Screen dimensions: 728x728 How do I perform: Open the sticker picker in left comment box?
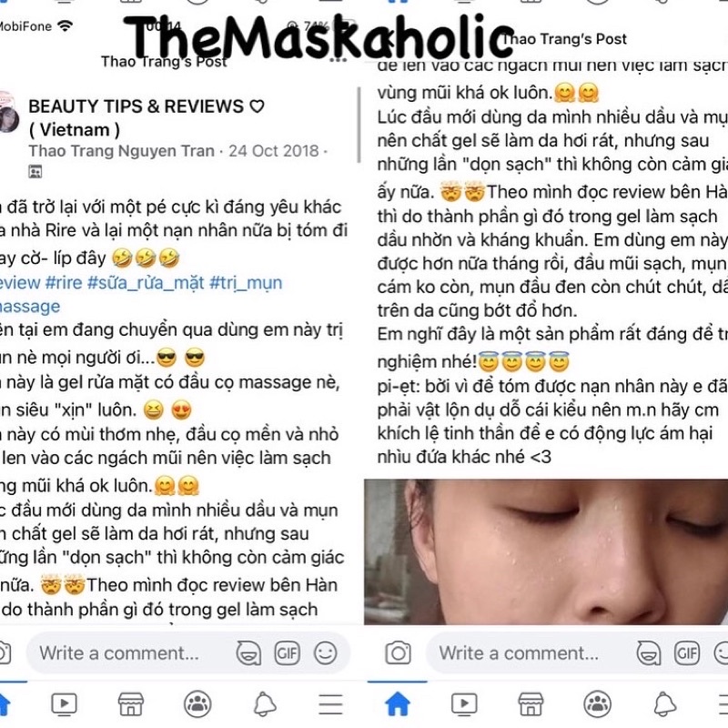pos(248,653)
